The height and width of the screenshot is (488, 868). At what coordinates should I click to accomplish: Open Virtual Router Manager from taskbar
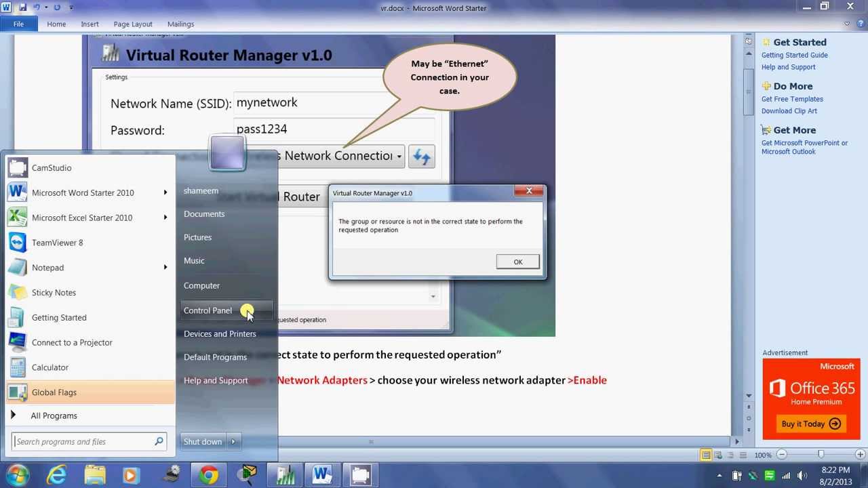pyautogui.click(x=285, y=475)
